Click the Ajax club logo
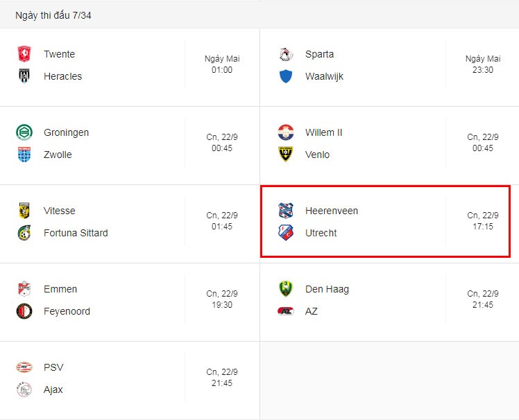The image size is (519, 420). (24, 390)
